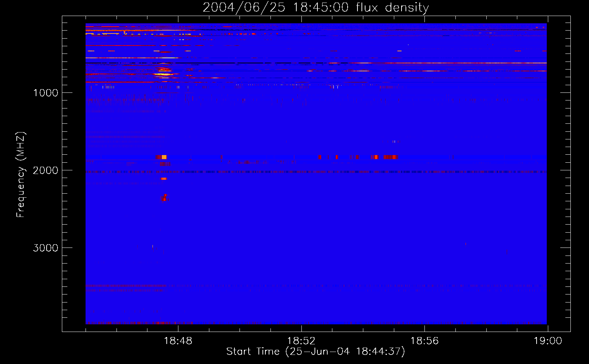Click the 19:00 time tick label
Image resolution: width=589 pixels, height=364 pixels.
point(548,341)
